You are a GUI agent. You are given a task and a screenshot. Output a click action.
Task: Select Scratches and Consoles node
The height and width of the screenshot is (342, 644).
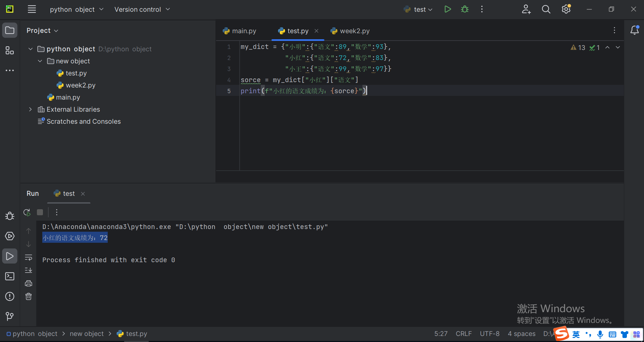(79, 121)
